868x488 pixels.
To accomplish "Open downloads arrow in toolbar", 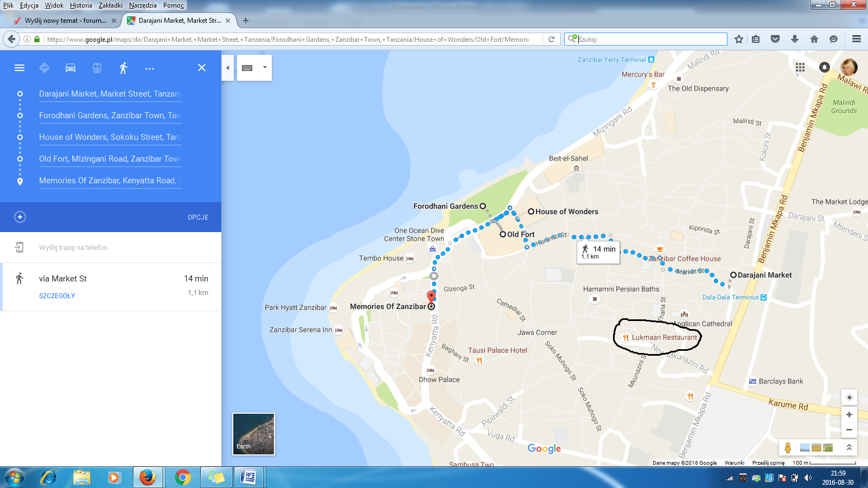I will coord(795,39).
